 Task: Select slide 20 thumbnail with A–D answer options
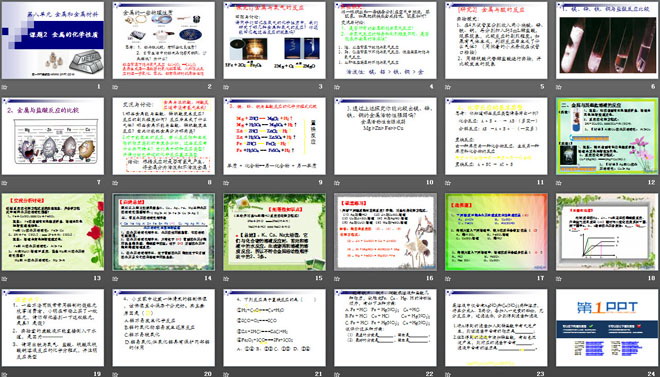pyautogui.click(x=164, y=328)
